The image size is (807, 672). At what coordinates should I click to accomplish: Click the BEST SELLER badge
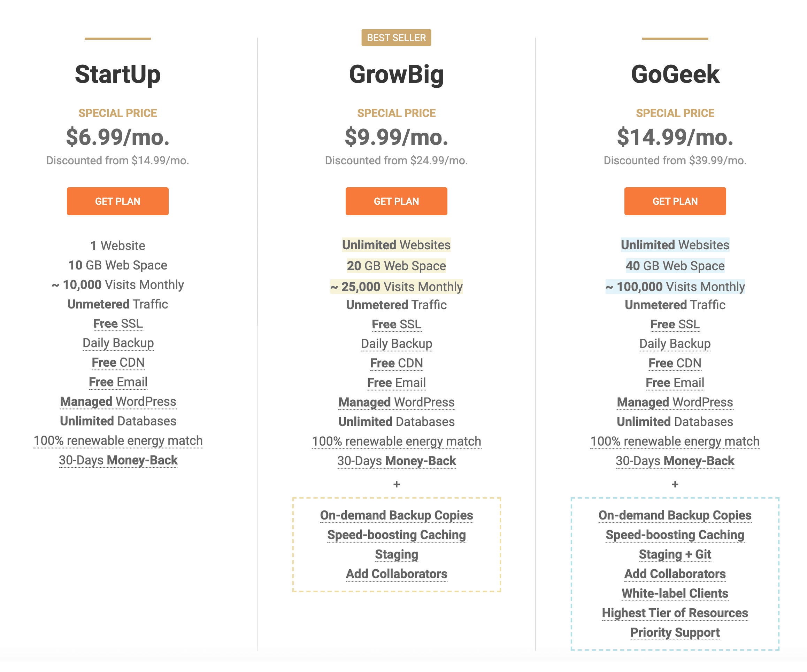396,38
